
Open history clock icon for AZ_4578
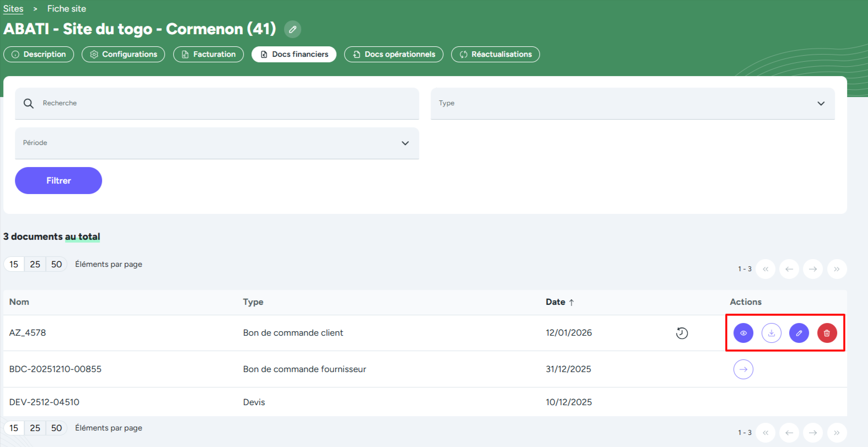coord(682,333)
